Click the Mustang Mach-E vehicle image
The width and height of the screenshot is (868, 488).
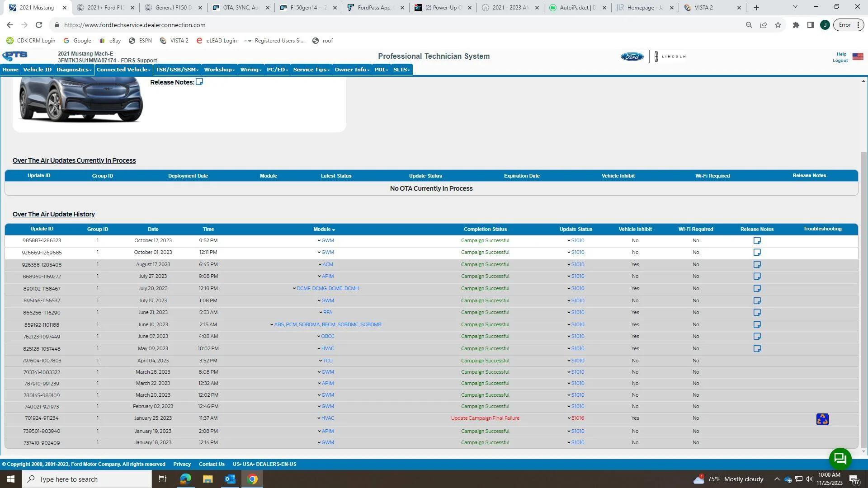coord(80,99)
